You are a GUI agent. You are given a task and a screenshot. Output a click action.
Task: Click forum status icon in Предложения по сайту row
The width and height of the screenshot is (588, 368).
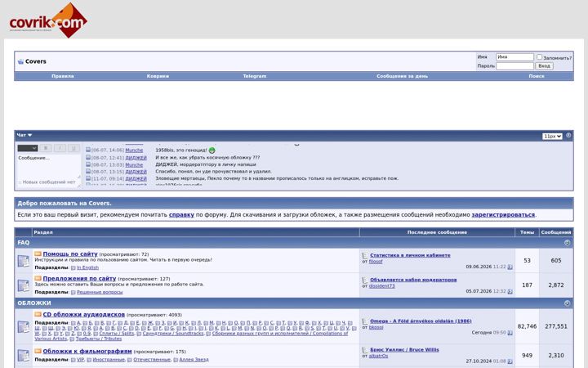23,285
